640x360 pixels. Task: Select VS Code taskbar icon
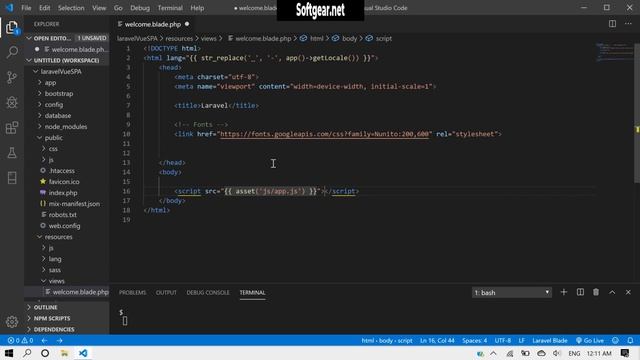(83, 353)
